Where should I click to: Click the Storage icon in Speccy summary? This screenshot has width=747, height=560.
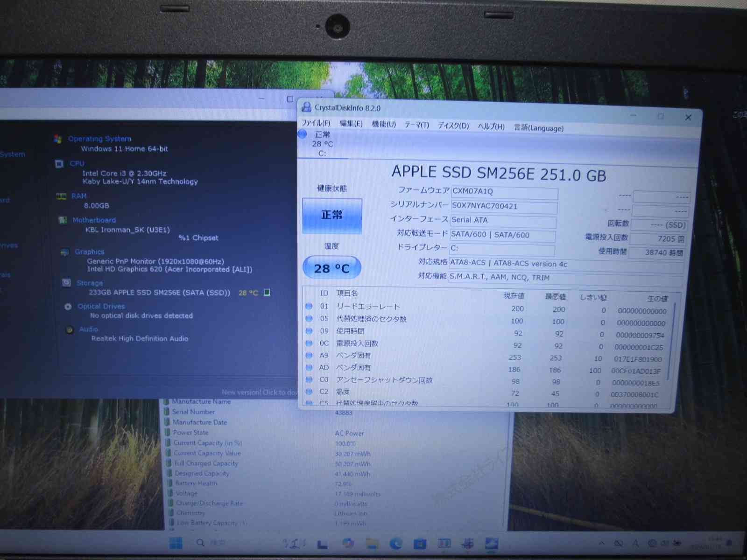(x=67, y=283)
